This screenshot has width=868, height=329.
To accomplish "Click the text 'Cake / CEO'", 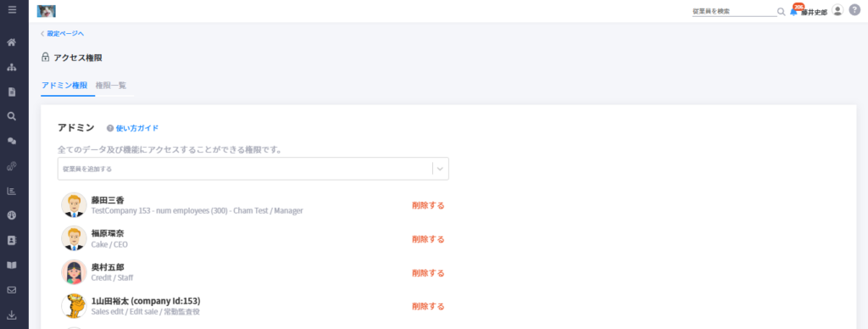I will [x=109, y=244].
